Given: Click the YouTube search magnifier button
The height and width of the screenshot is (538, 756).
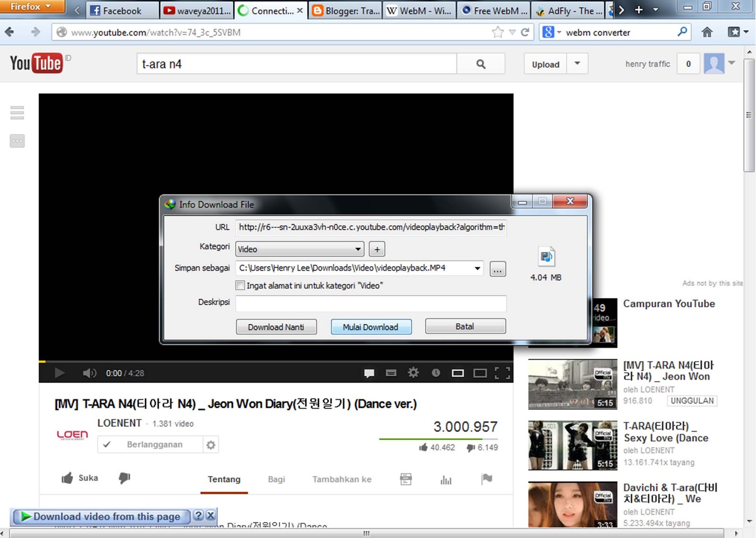Looking at the screenshot, I should (481, 64).
